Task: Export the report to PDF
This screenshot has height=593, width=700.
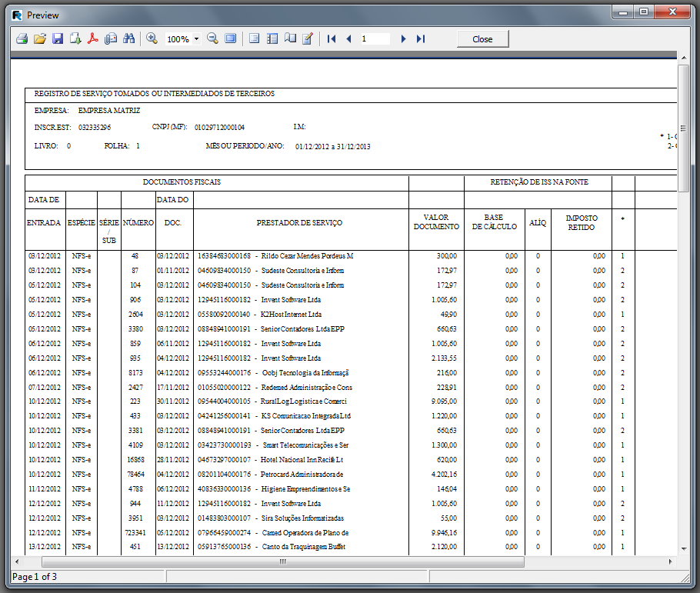Action: coord(93,39)
